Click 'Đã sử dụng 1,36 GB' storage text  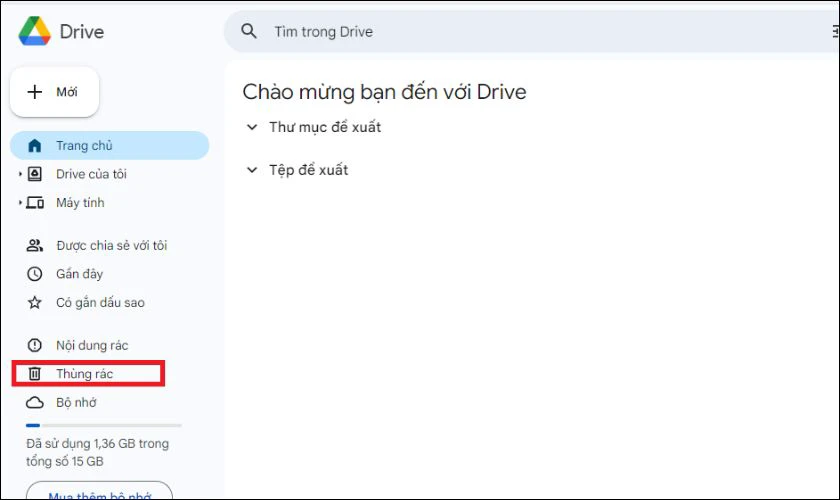pos(98,452)
